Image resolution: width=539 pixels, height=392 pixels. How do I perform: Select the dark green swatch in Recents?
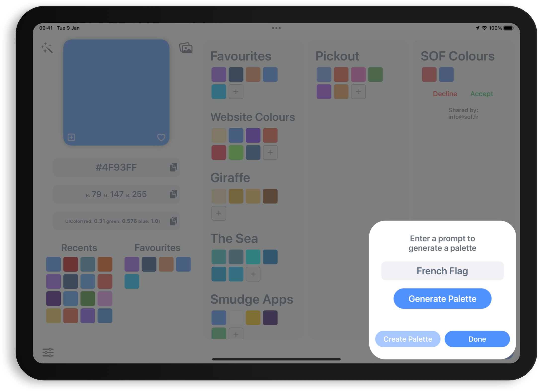click(x=88, y=298)
